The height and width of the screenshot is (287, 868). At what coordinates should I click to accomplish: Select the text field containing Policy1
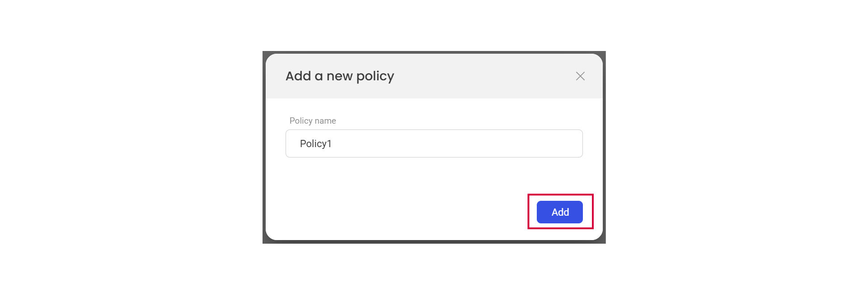[x=434, y=143]
